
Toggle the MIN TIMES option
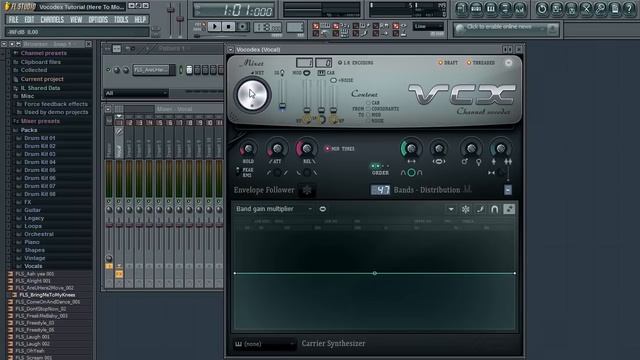(x=327, y=149)
